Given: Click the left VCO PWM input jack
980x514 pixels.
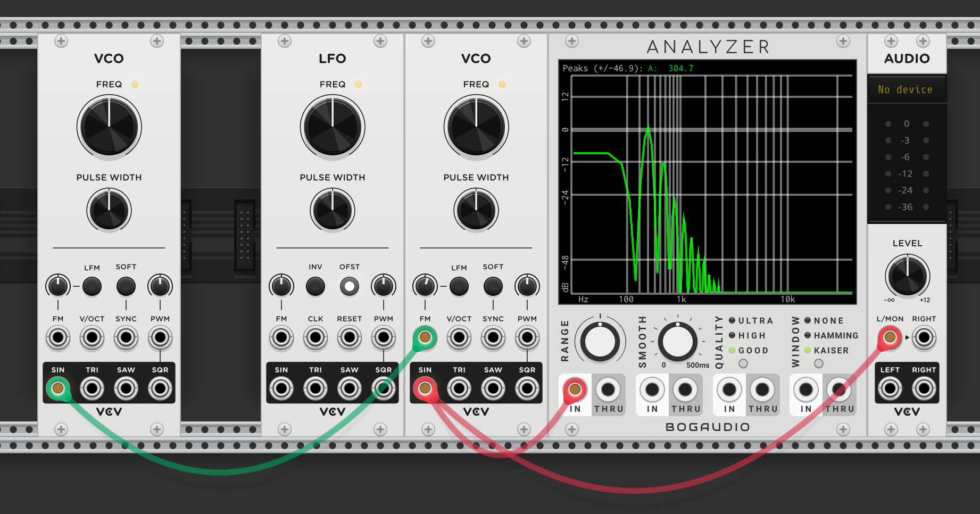Looking at the screenshot, I should coord(160,337).
